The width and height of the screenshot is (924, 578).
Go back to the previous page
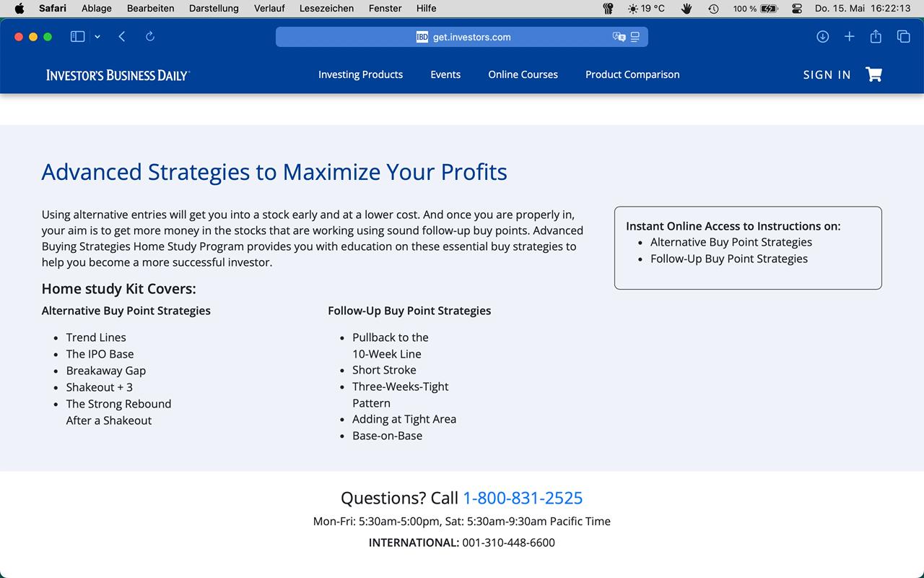point(122,37)
